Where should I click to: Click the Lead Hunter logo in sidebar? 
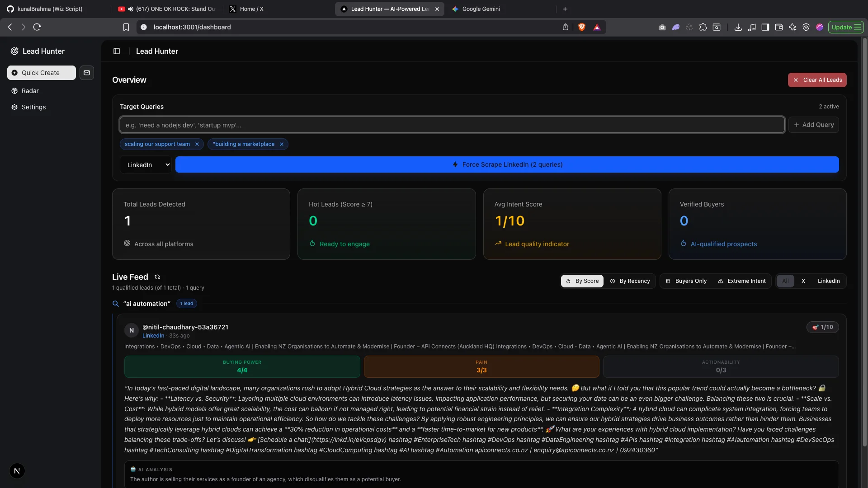14,51
